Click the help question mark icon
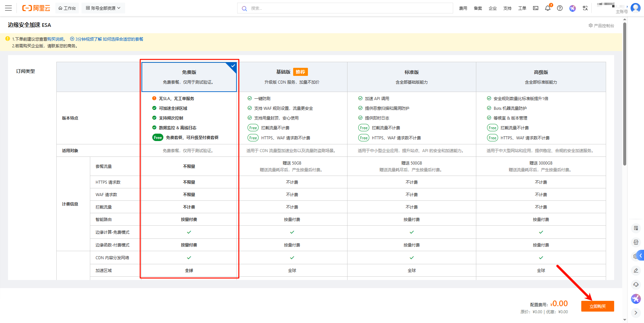The width and height of the screenshot is (644, 323). point(560,8)
